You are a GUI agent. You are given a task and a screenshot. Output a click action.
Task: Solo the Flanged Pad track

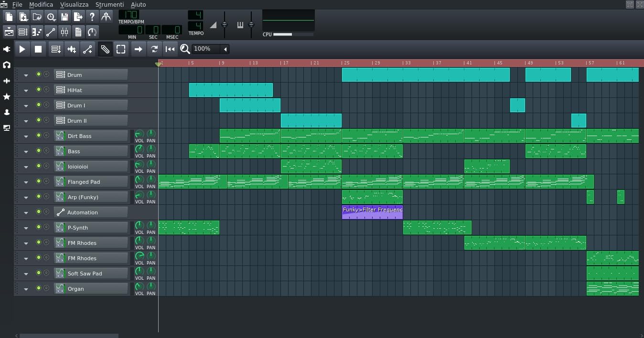(x=46, y=181)
